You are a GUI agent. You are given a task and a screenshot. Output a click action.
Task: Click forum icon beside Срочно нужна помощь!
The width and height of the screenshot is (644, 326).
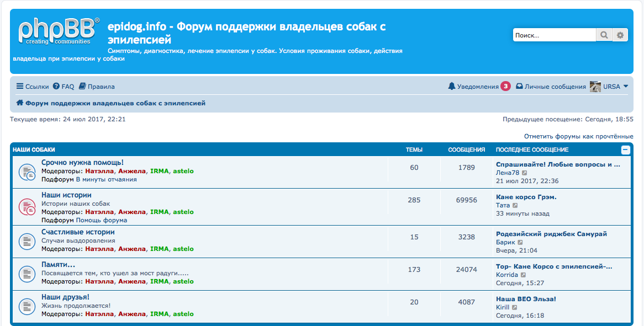coord(27,172)
